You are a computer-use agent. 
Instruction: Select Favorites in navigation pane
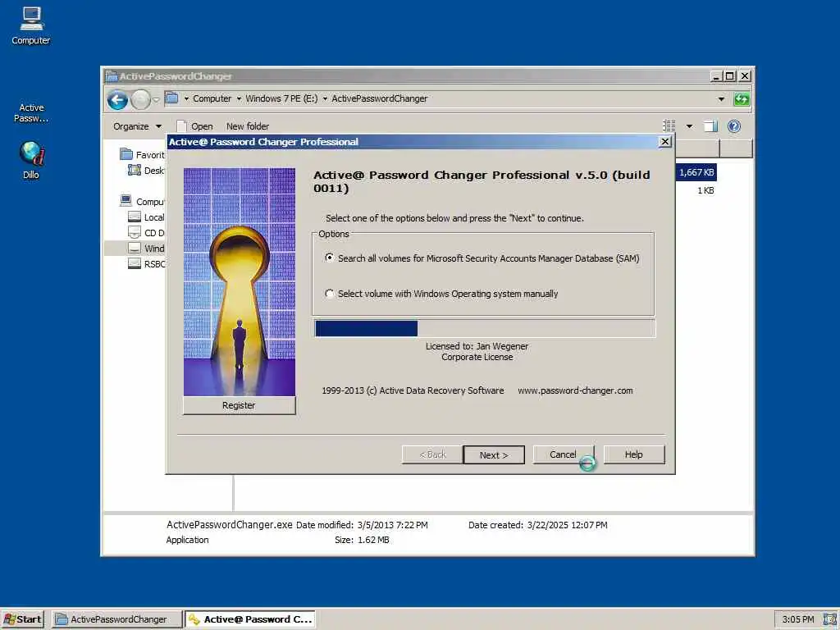[x=142, y=155]
